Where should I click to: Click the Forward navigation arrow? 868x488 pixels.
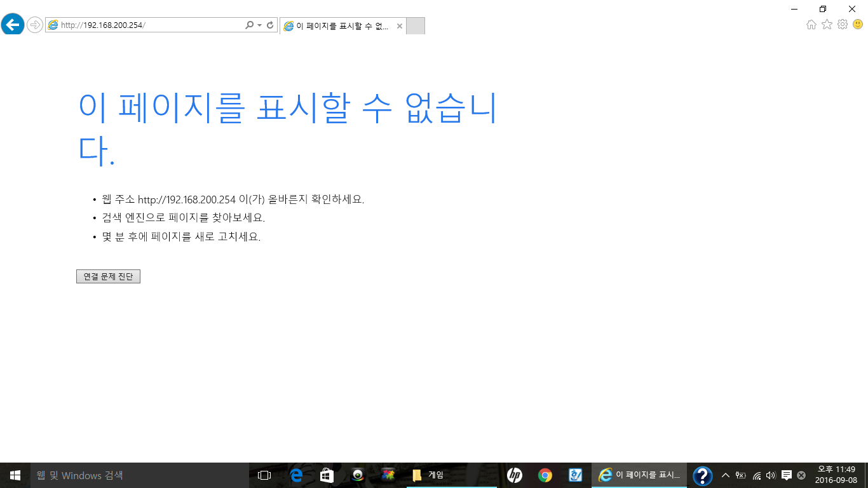pyautogui.click(x=35, y=25)
